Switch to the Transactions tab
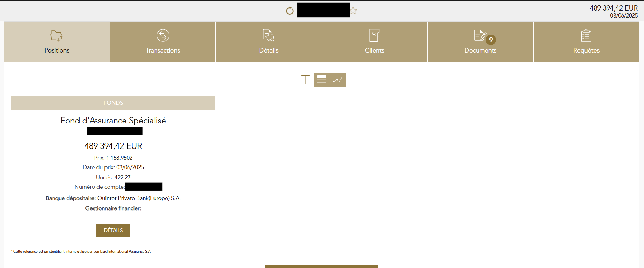 (x=163, y=42)
